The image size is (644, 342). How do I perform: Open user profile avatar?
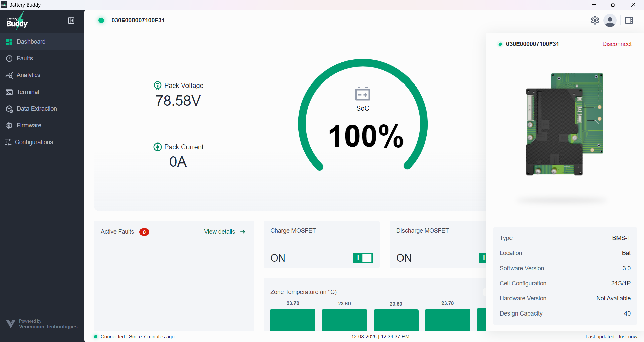(610, 21)
